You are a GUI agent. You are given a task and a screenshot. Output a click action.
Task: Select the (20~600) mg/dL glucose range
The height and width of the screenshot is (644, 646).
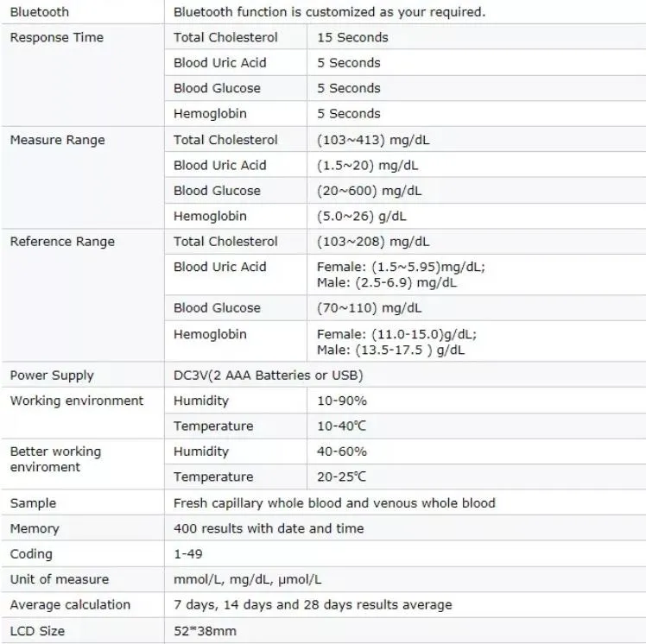(369, 191)
